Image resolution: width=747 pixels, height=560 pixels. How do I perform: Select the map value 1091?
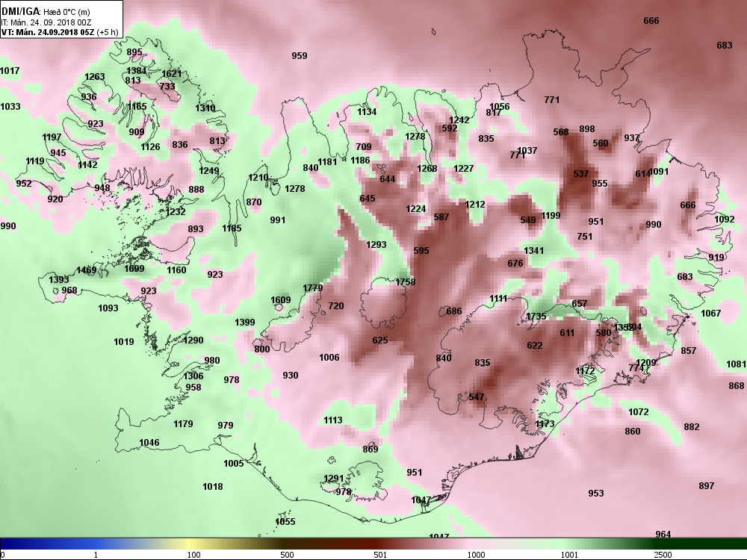(x=660, y=172)
